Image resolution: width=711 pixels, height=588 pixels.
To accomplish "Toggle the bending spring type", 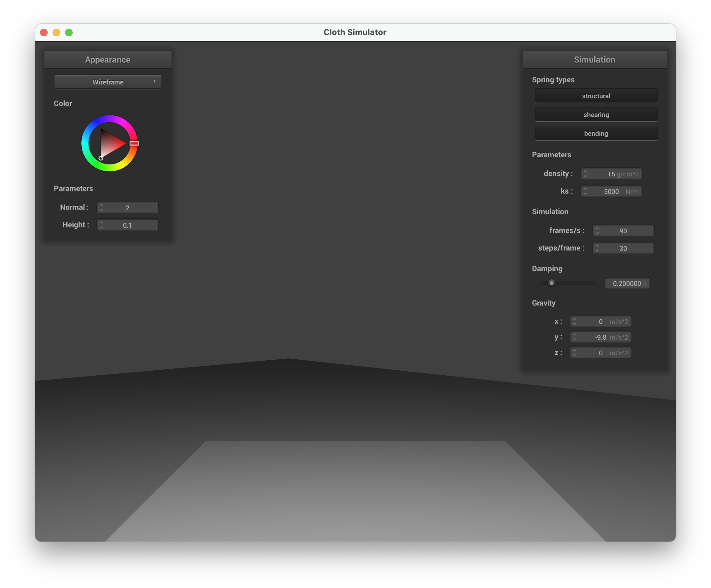I will pyautogui.click(x=596, y=133).
